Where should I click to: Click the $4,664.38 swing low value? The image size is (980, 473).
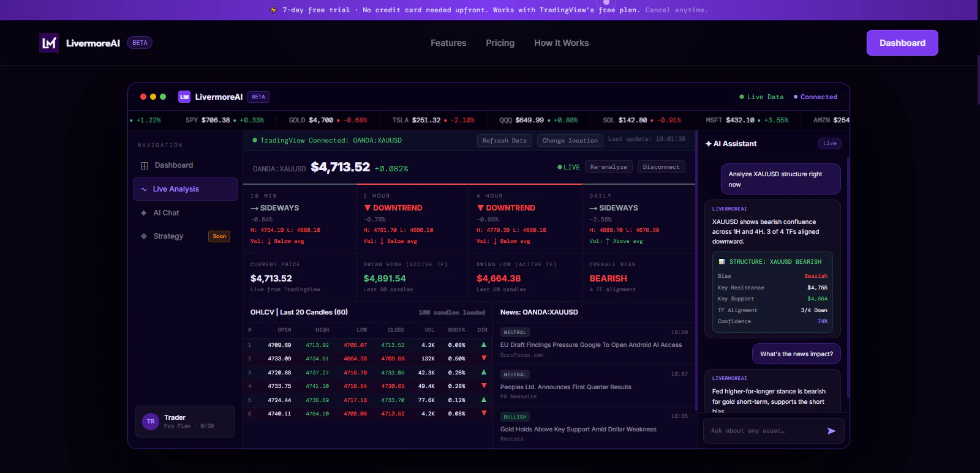click(499, 278)
